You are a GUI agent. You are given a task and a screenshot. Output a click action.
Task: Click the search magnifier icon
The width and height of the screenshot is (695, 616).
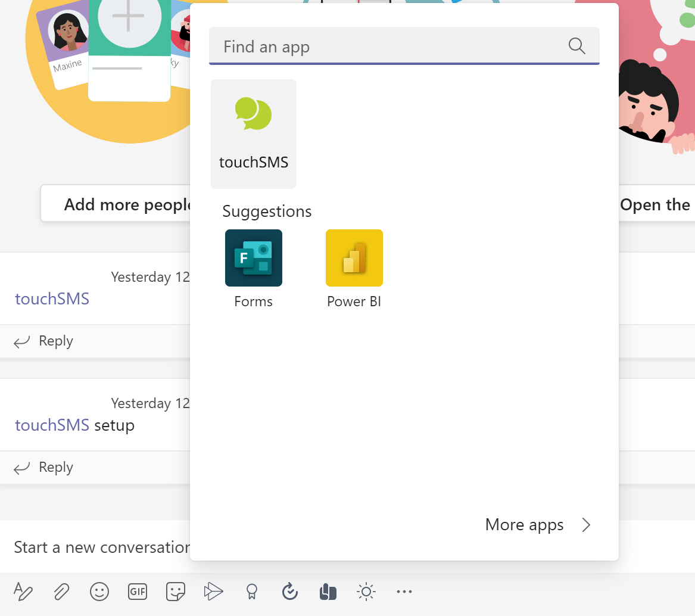[576, 46]
